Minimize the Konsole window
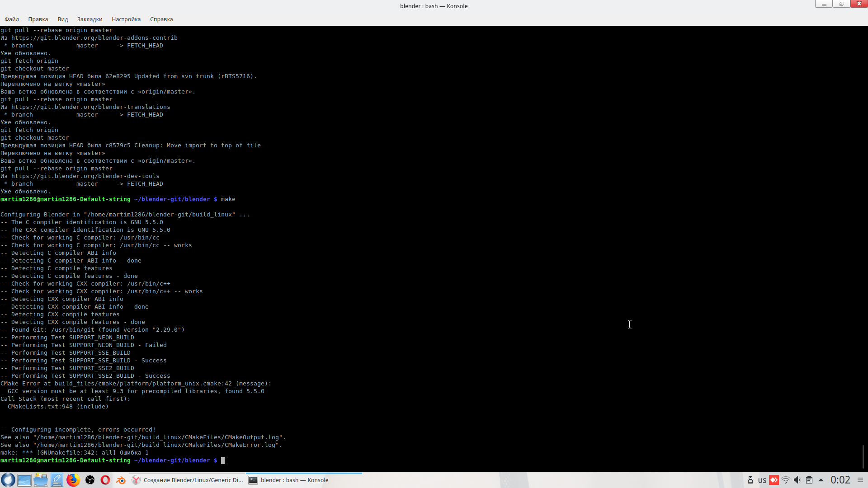The width and height of the screenshot is (868, 488). pos(824,4)
